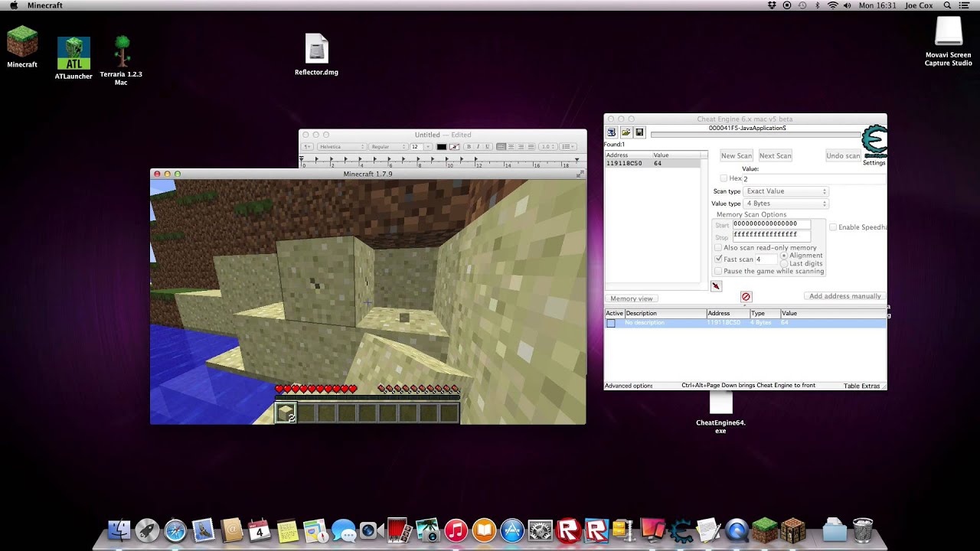Open the Value type 4 Bytes dropdown
The width and height of the screenshot is (980, 551).
(786, 204)
